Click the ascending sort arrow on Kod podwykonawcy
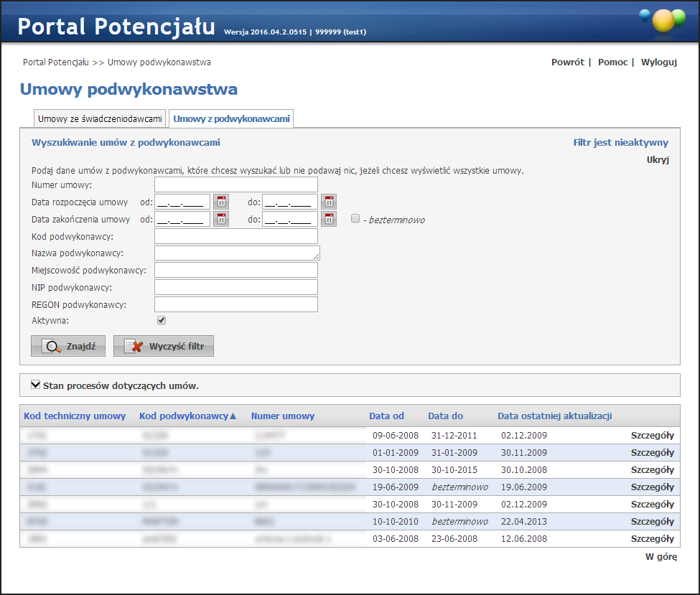 tap(233, 416)
